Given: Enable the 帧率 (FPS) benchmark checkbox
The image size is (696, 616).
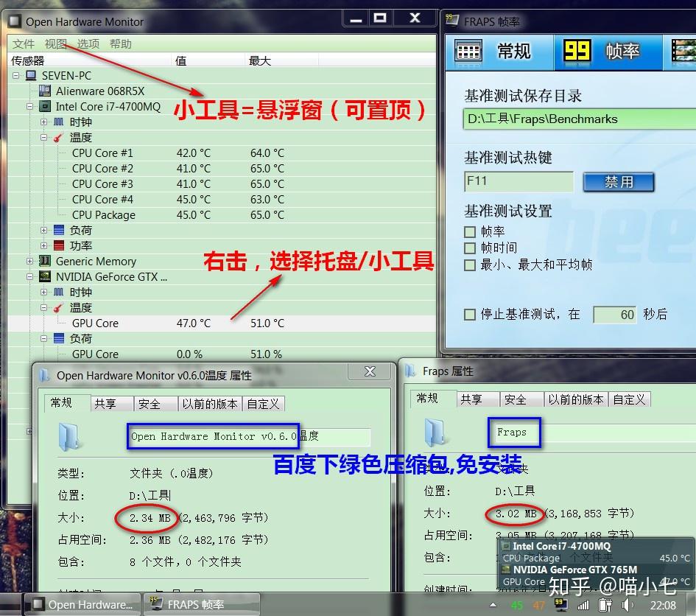Looking at the screenshot, I should pyautogui.click(x=470, y=231).
